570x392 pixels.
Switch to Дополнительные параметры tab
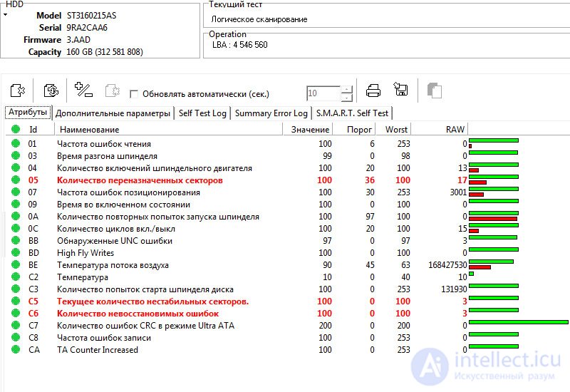pos(113,113)
